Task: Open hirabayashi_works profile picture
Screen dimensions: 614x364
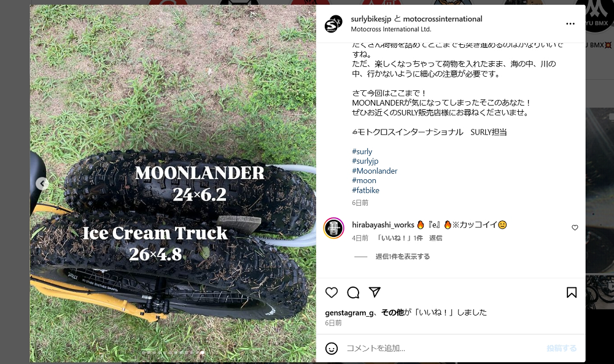Action: point(333,228)
